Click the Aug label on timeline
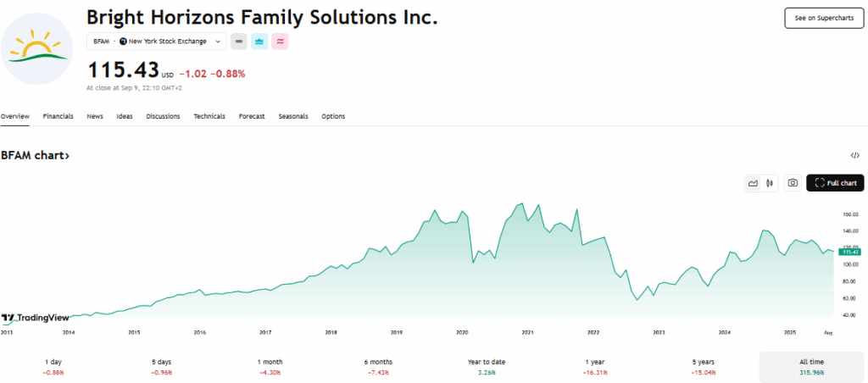Screen dimensions: 868x383 (x=828, y=333)
